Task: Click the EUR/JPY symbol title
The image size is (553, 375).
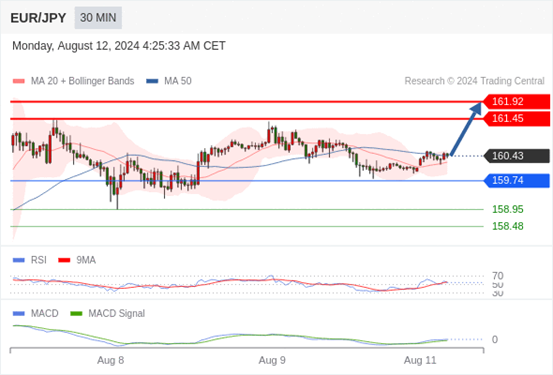Action: point(38,18)
